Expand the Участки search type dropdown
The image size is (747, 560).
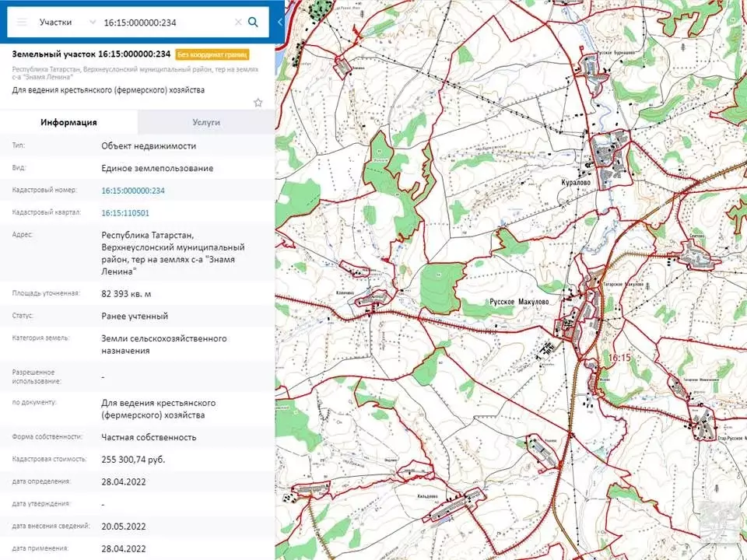click(93, 23)
